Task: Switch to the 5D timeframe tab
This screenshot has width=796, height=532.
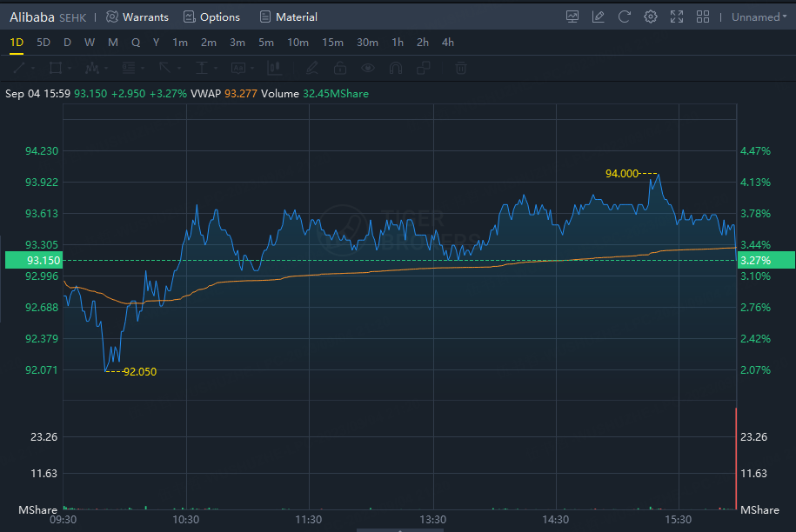Action: pos(43,43)
